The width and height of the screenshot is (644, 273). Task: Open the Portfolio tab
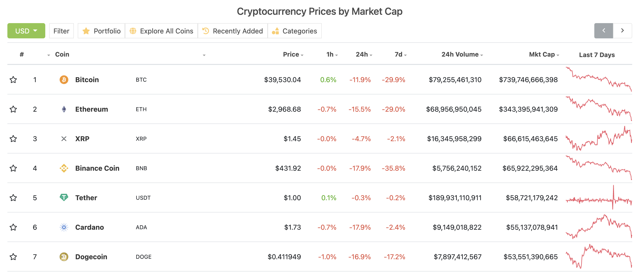[101, 31]
